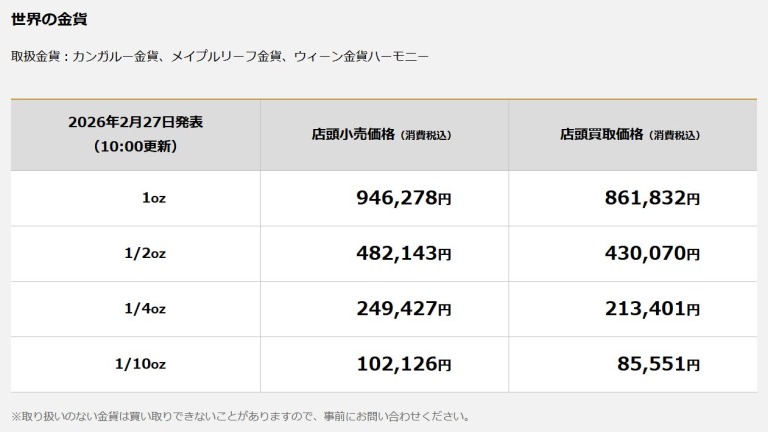Click the 2026年2月27日発表 date header

[136, 122]
